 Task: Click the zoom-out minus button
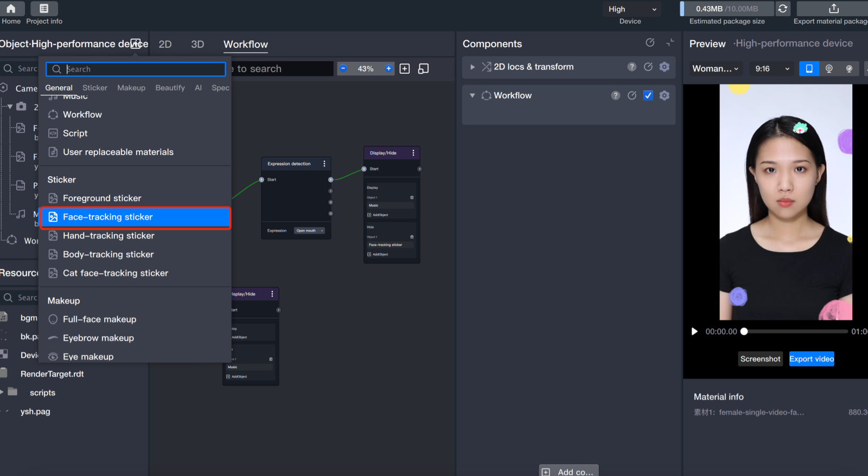point(343,68)
